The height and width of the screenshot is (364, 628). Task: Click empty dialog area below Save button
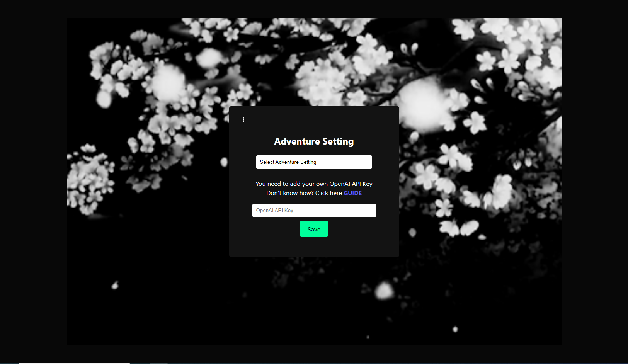click(x=314, y=247)
